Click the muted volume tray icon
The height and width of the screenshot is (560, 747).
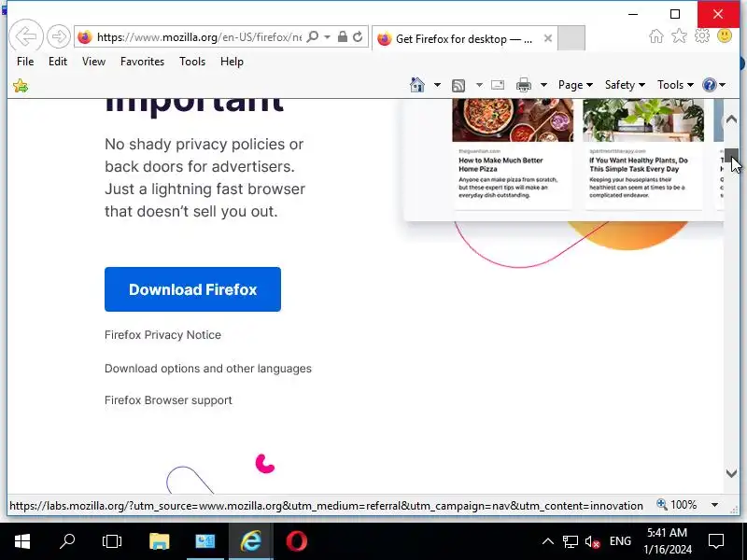(x=592, y=541)
